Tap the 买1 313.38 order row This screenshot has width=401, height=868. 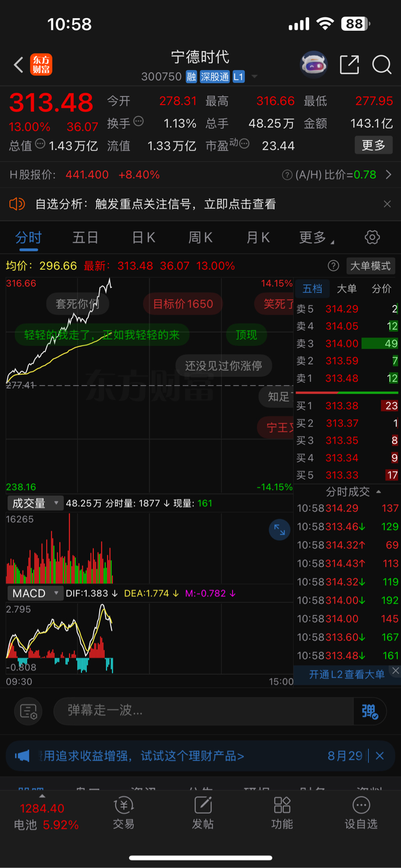(x=347, y=406)
